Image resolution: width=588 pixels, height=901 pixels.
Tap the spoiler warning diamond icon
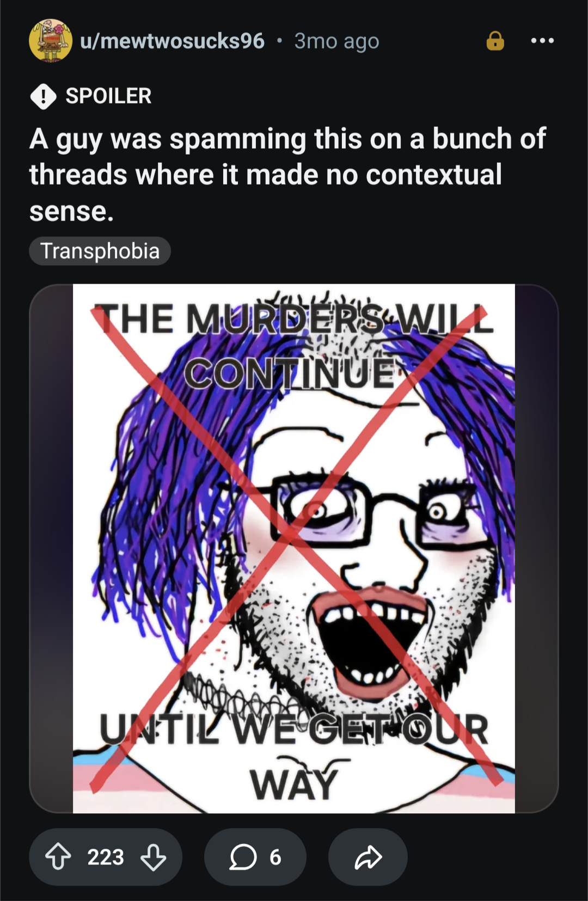(43, 96)
